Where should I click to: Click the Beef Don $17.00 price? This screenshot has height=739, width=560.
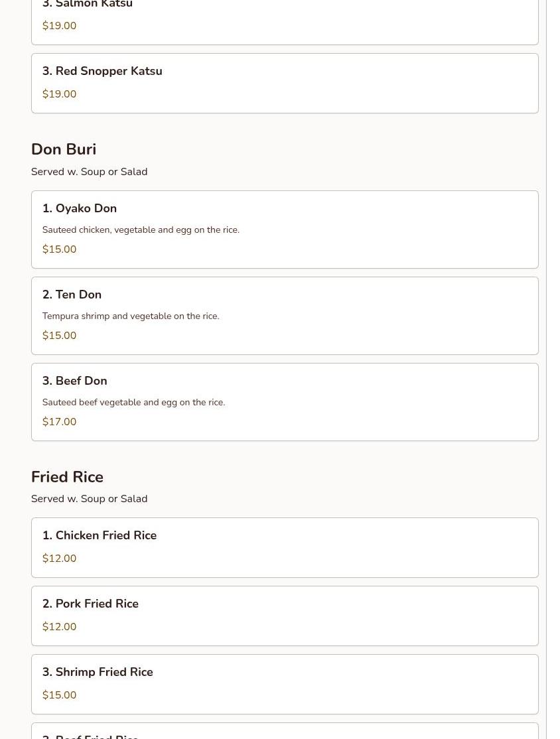[x=60, y=421]
